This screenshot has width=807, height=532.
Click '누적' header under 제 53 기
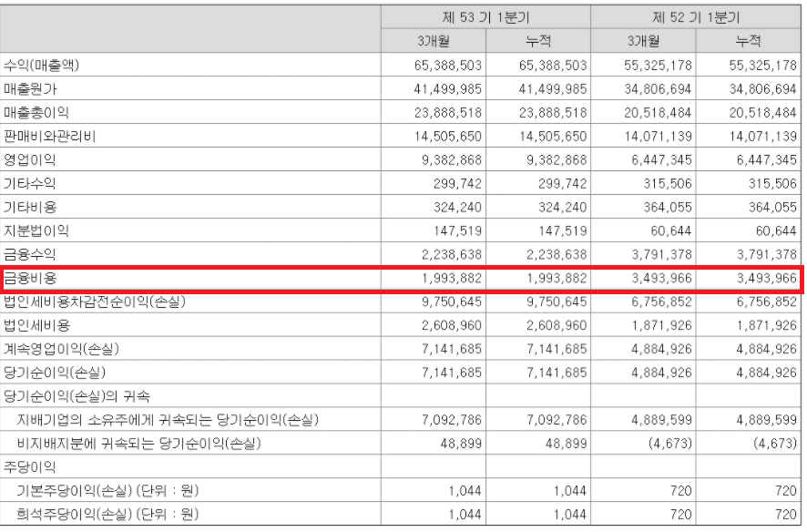[538, 41]
